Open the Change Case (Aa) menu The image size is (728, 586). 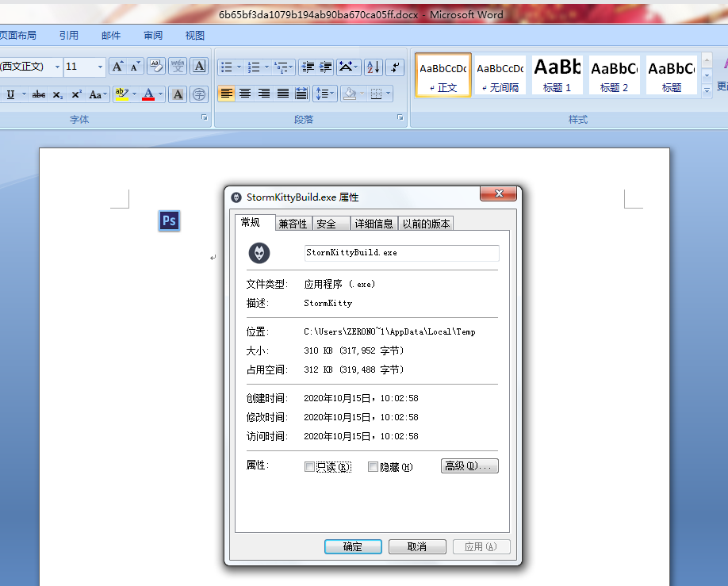click(x=98, y=94)
